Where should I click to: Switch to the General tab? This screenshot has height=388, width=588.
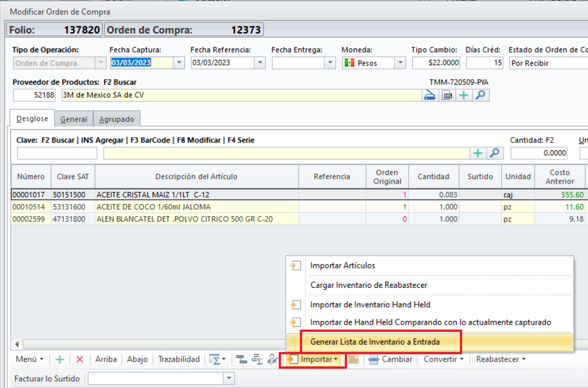pyautogui.click(x=74, y=119)
